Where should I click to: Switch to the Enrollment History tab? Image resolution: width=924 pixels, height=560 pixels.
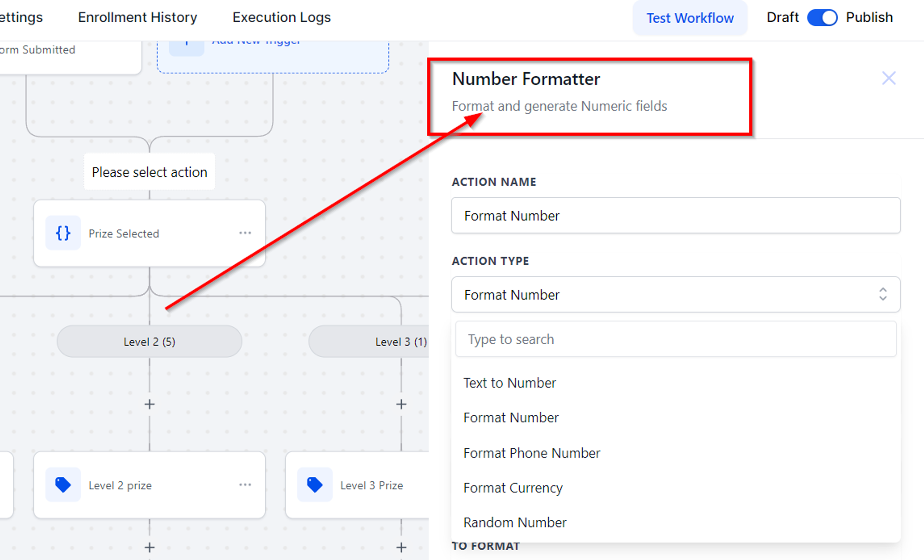[x=138, y=17]
